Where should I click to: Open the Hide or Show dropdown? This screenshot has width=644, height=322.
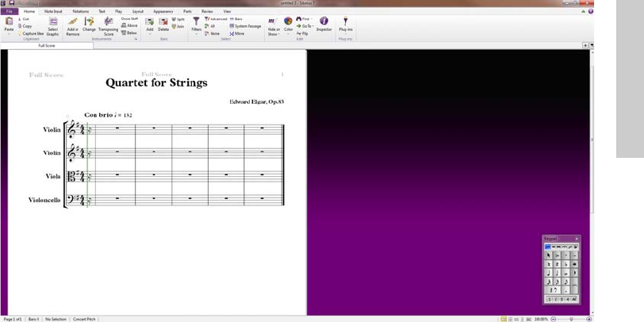[274, 26]
